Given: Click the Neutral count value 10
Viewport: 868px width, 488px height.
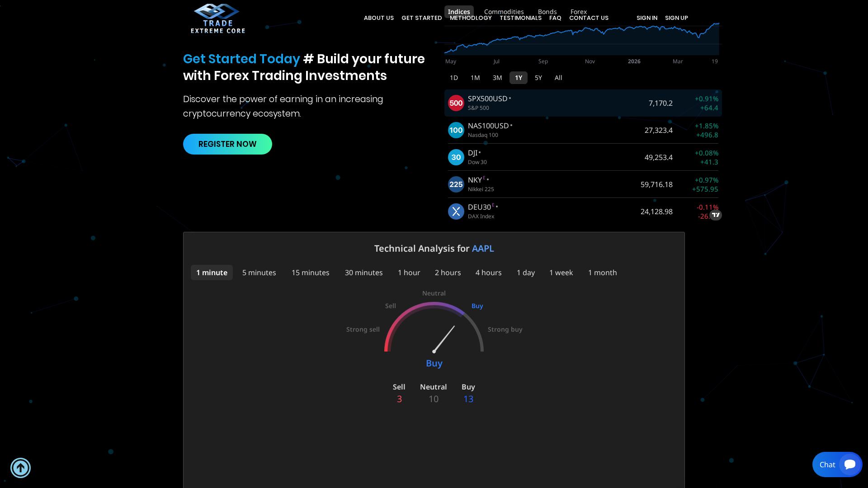Looking at the screenshot, I should 434,399.
